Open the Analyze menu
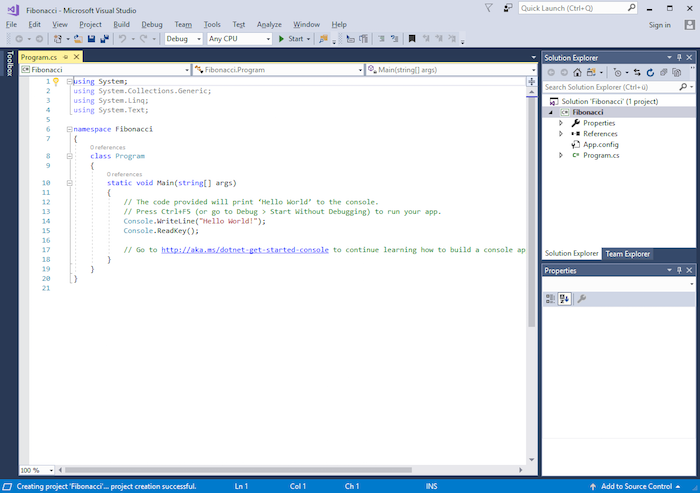 point(269,25)
